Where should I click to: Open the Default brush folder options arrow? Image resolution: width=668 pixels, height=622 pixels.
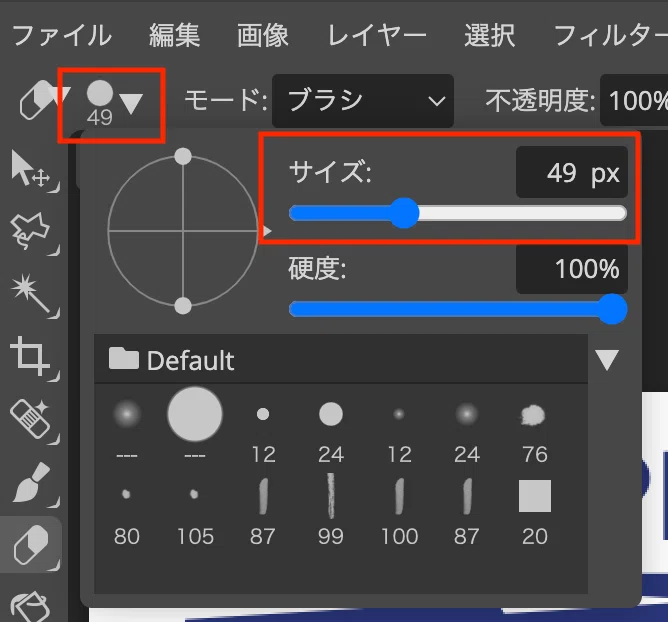tap(607, 360)
